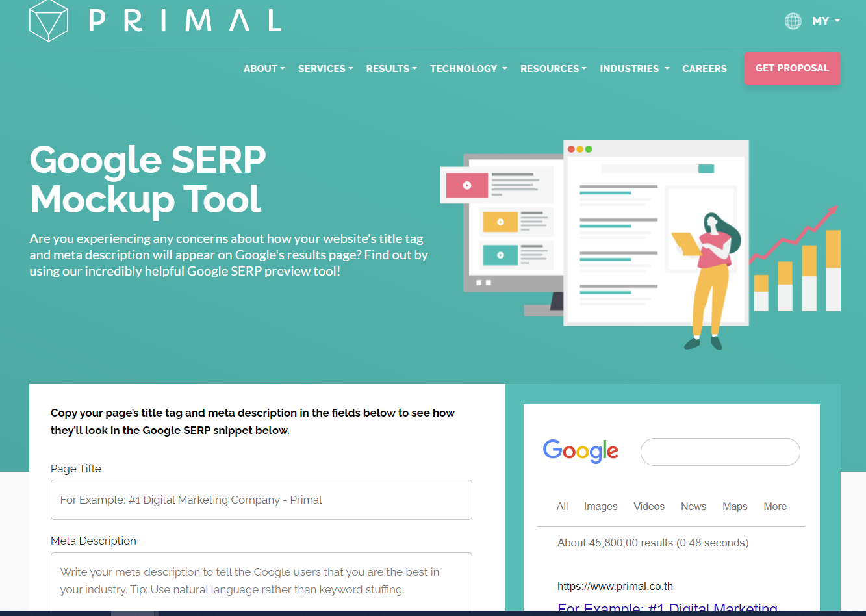Open the News tab
The height and width of the screenshot is (616, 866).
693,506
